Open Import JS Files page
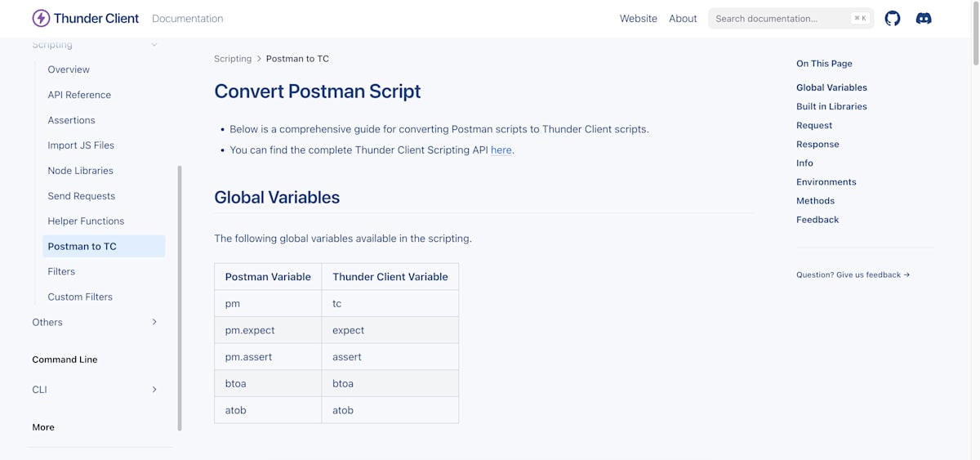 point(81,145)
